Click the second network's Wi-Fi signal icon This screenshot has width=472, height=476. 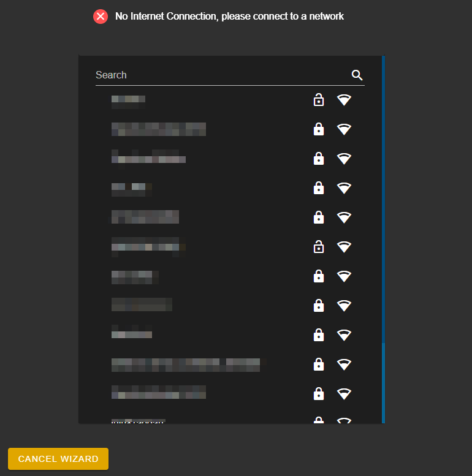click(x=344, y=129)
